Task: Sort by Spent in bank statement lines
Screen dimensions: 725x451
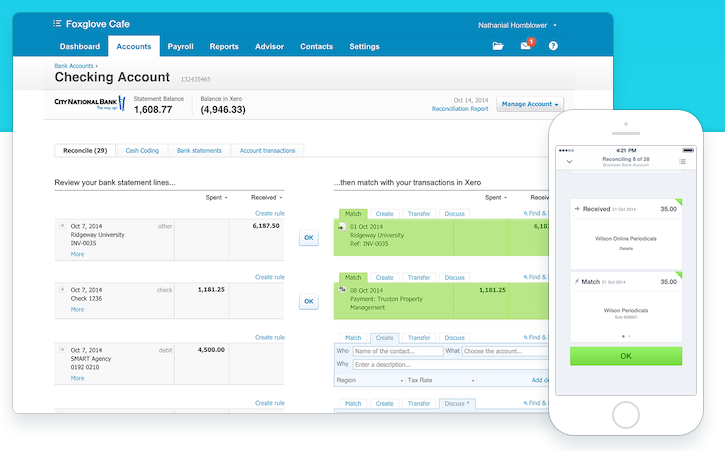Action: point(216,198)
